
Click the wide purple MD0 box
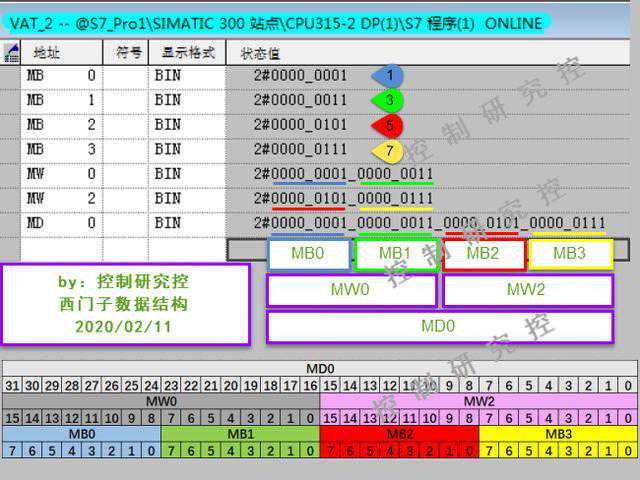click(439, 327)
